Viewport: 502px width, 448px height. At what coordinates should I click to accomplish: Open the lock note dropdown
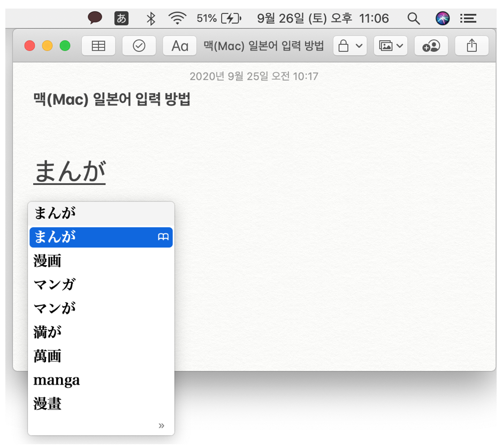point(350,46)
